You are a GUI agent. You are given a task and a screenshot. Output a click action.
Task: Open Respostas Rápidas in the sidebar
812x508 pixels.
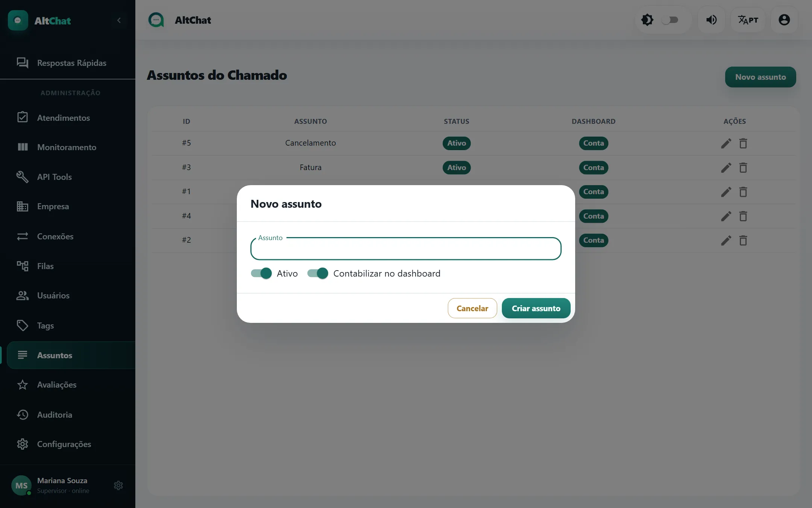pos(68,63)
